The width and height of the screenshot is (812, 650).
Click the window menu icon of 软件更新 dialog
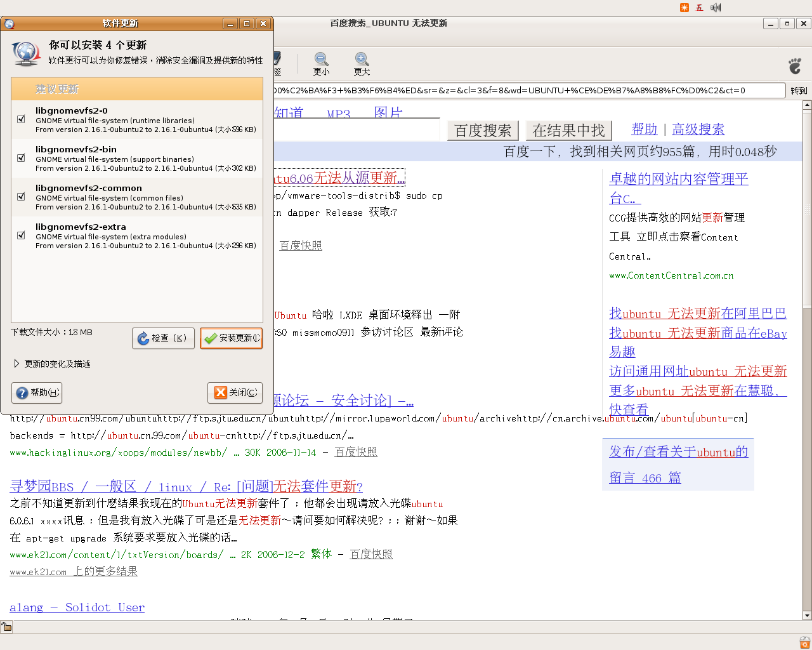point(10,24)
